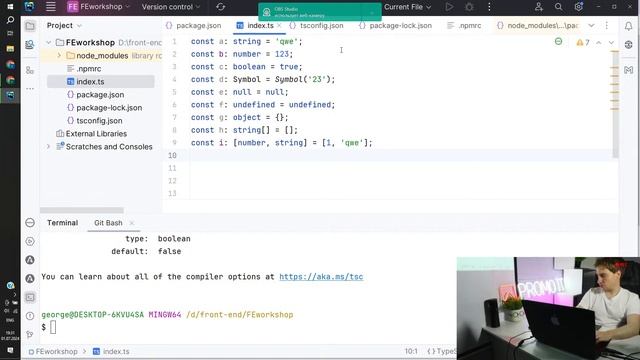Open the Current File run configuration dropdown
640x360 pixels.
407,7
